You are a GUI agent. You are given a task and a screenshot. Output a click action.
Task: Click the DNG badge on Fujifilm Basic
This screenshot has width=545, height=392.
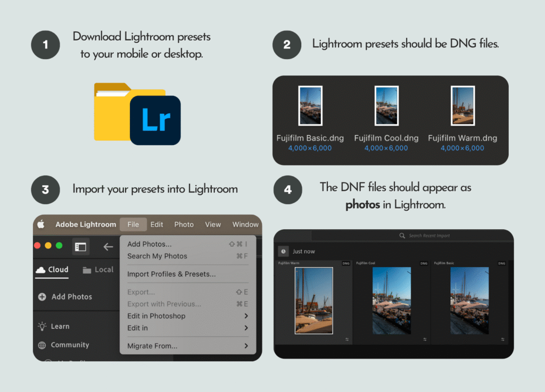501,263
